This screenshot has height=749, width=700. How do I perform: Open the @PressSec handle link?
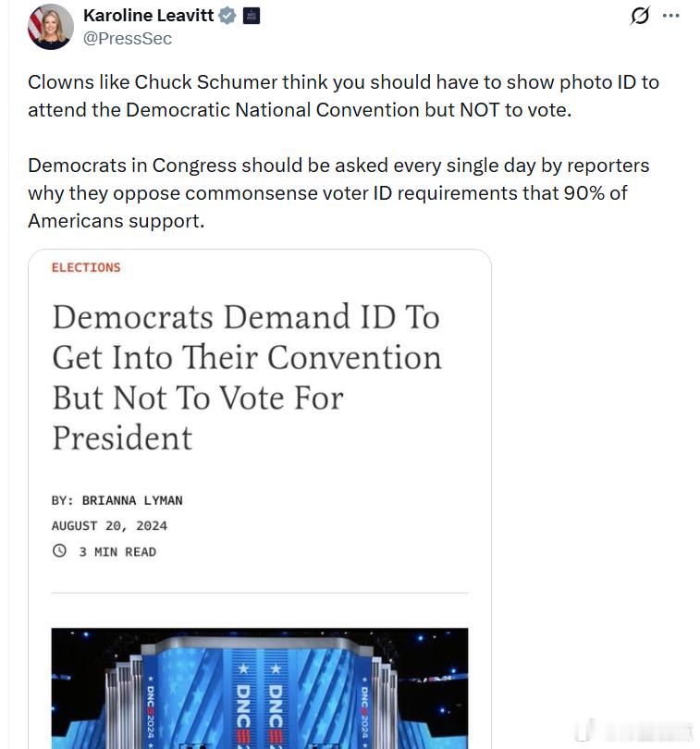pyautogui.click(x=128, y=38)
